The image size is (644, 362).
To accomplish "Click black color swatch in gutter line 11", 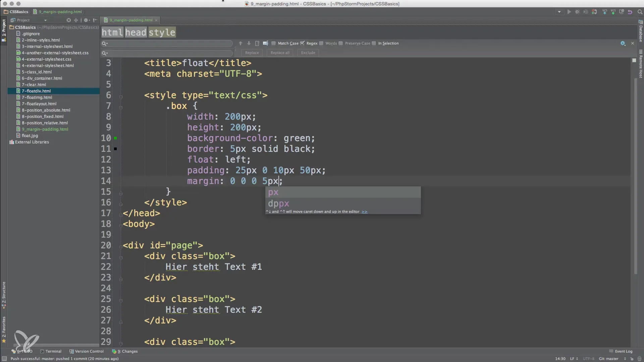I will tap(115, 149).
